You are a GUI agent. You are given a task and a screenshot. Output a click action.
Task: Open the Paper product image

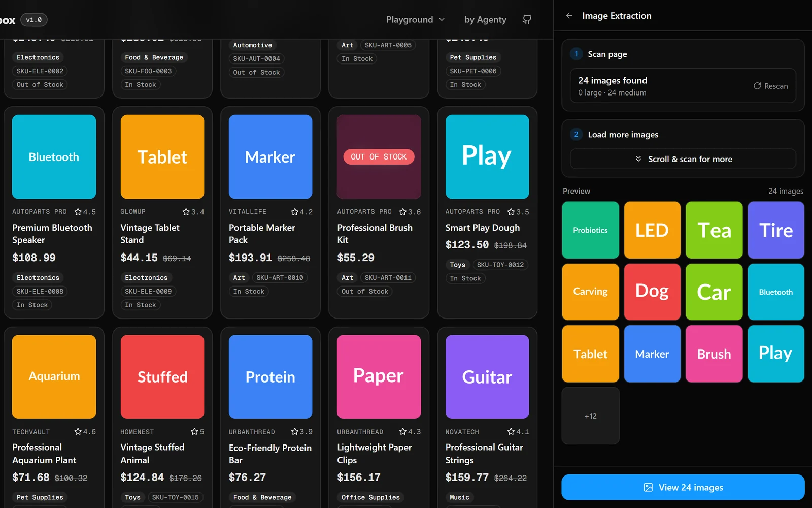(379, 376)
